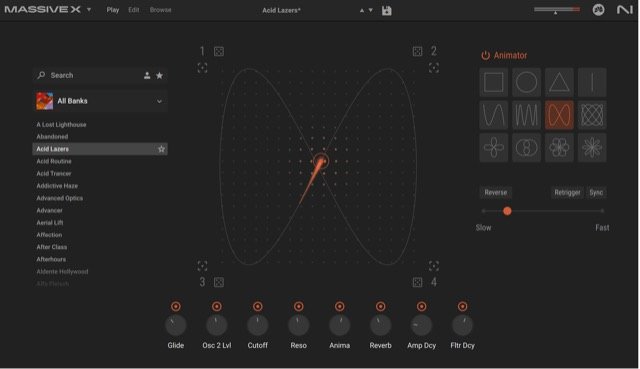Load the Advanced Optics preset
The height and width of the screenshot is (369, 640).
60,198
